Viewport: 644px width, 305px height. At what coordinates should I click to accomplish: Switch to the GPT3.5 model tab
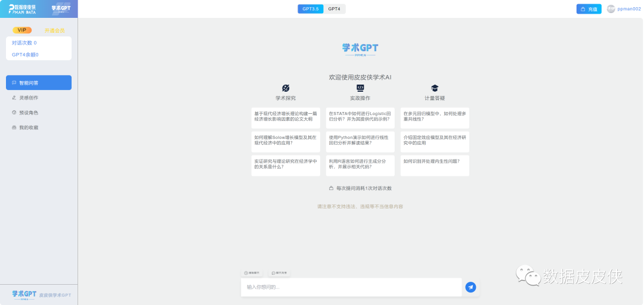tap(311, 9)
